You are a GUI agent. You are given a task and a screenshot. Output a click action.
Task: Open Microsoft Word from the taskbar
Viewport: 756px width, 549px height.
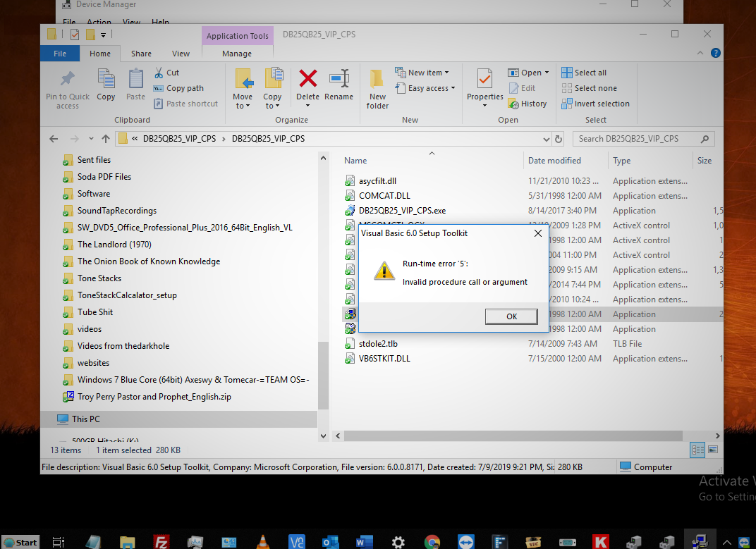[x=364, y=542]
